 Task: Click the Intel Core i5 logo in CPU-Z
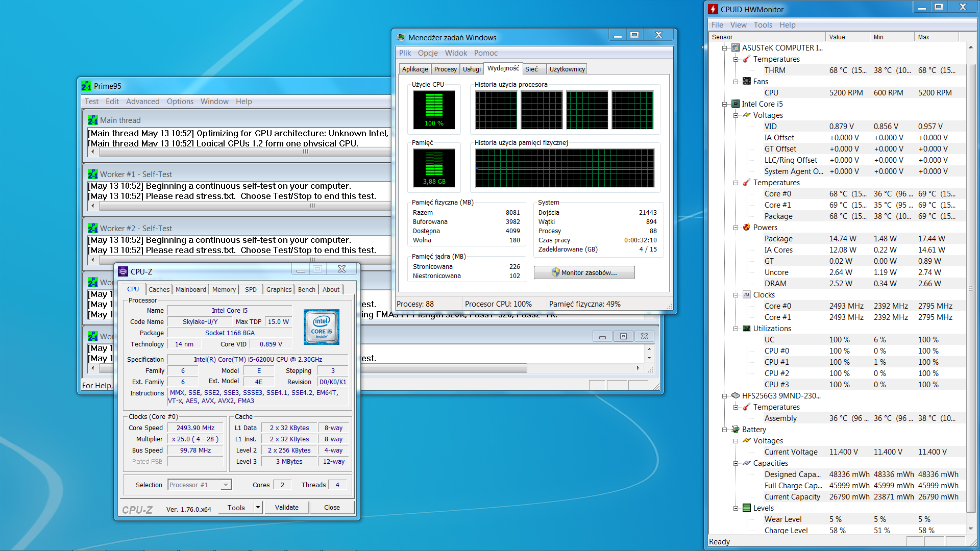(x=322, y=327)
